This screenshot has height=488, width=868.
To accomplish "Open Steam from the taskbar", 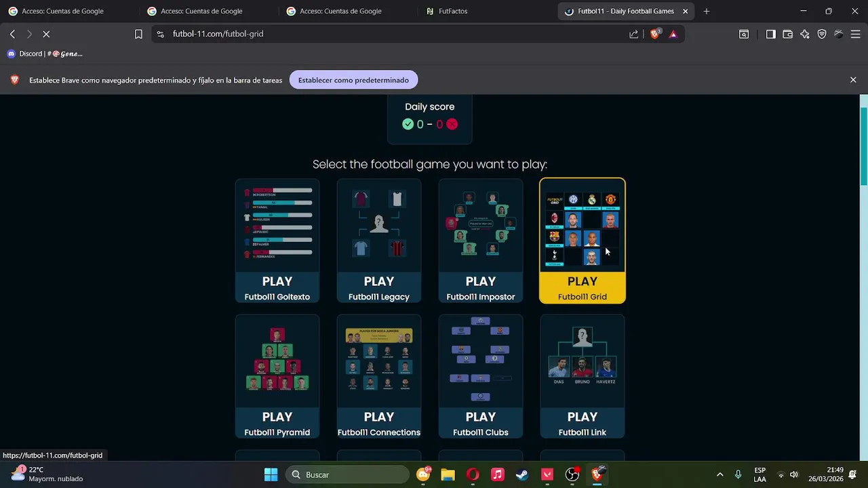I will pos(522,474).
